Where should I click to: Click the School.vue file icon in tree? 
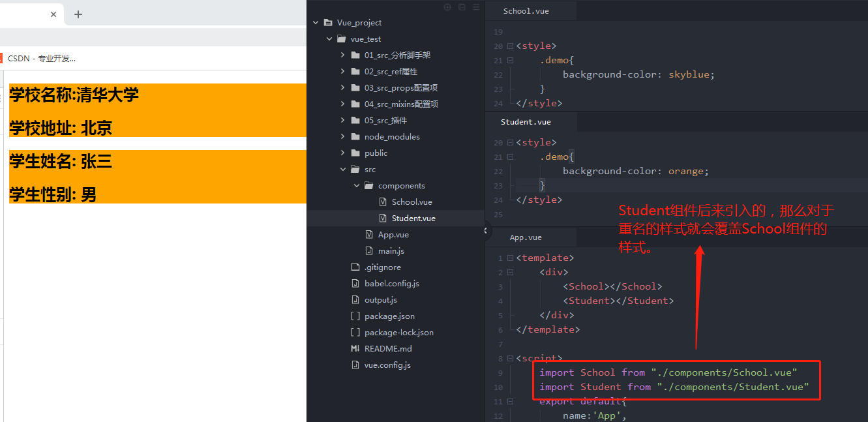click(383, 202)
